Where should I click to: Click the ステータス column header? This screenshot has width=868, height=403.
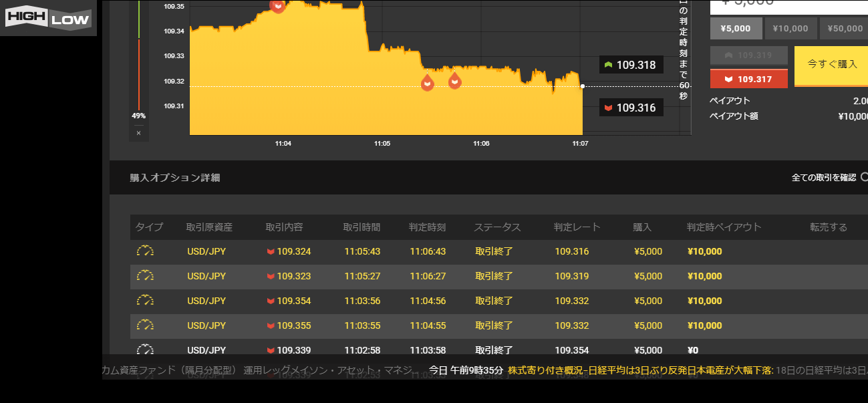[496, 227]
